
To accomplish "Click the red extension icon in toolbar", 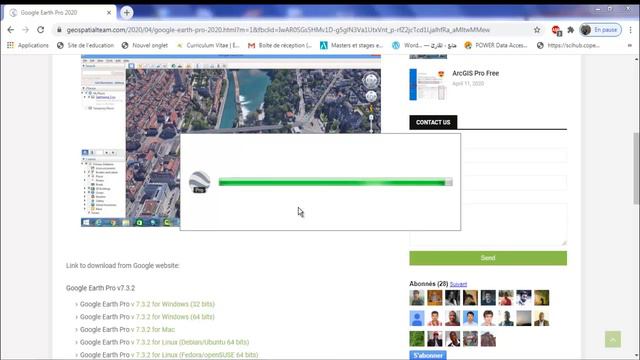I will pos(556,30).
